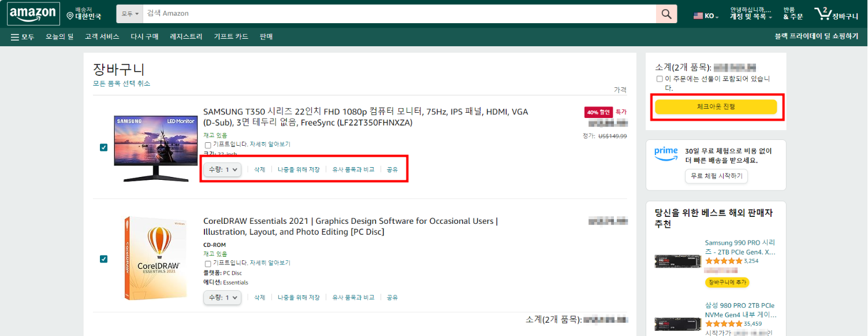868x336 pixels.
Task: Open 판매 in navigation
Action: click(266, 37)
